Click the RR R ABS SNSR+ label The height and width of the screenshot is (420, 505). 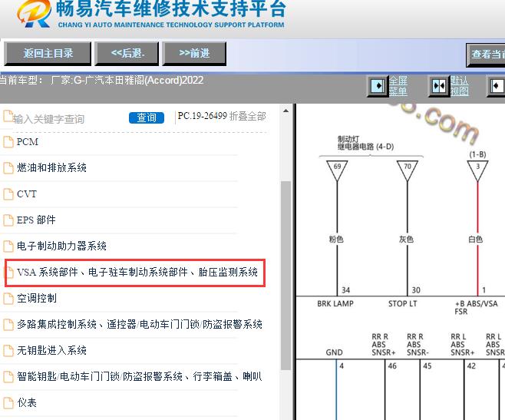click(383, 345)
